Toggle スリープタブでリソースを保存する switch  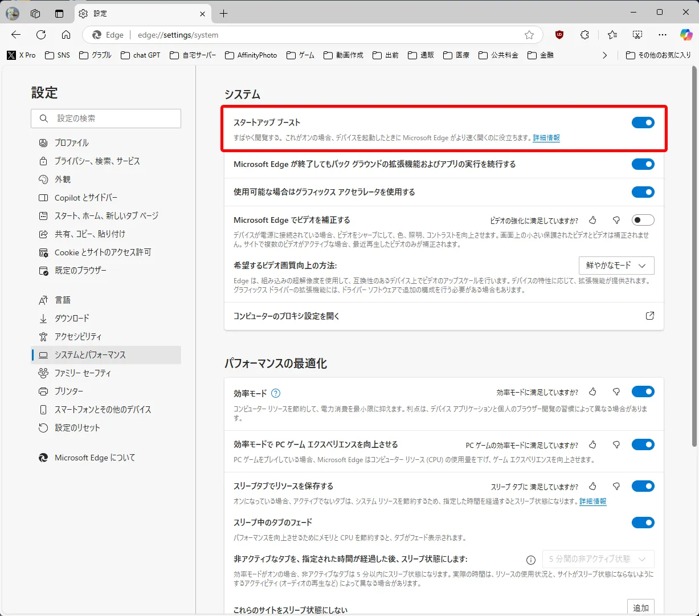[643, 487]
